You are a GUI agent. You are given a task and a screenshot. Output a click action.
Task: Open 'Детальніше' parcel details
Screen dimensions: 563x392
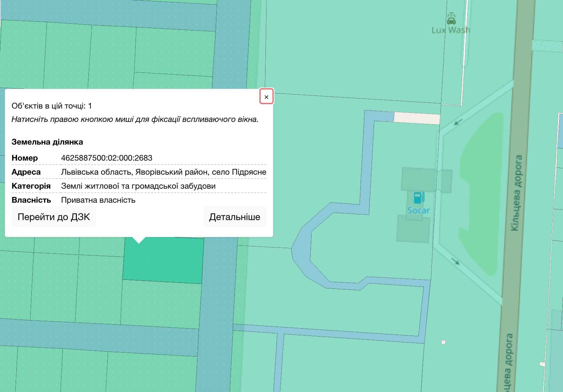234,217
